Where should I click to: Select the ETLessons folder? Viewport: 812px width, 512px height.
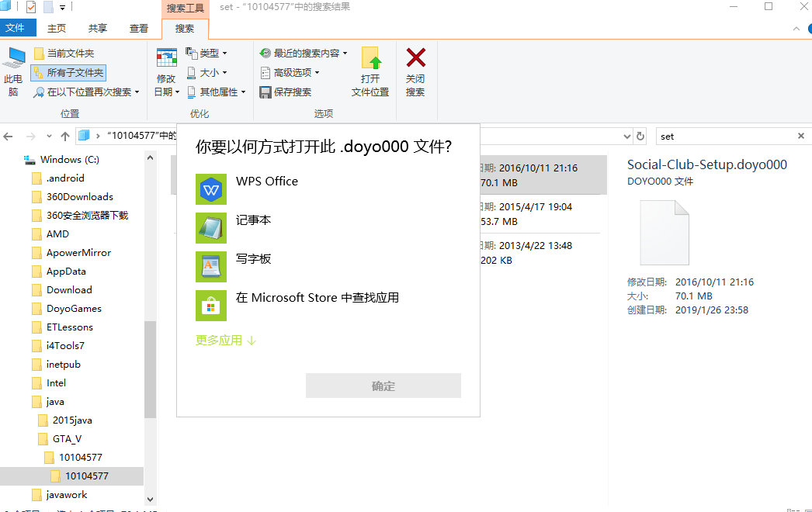63,327
